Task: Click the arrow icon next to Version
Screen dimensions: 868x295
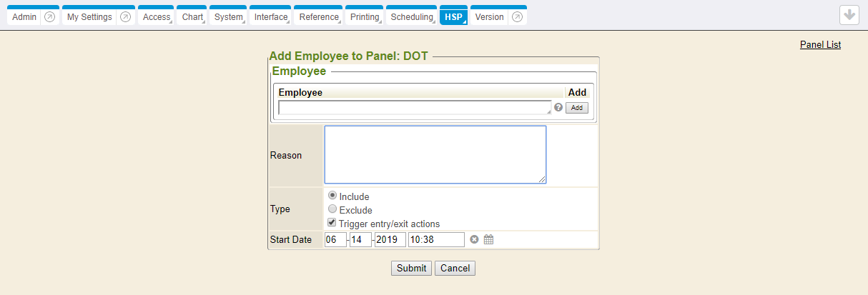Action: click(x=518, y=17)
